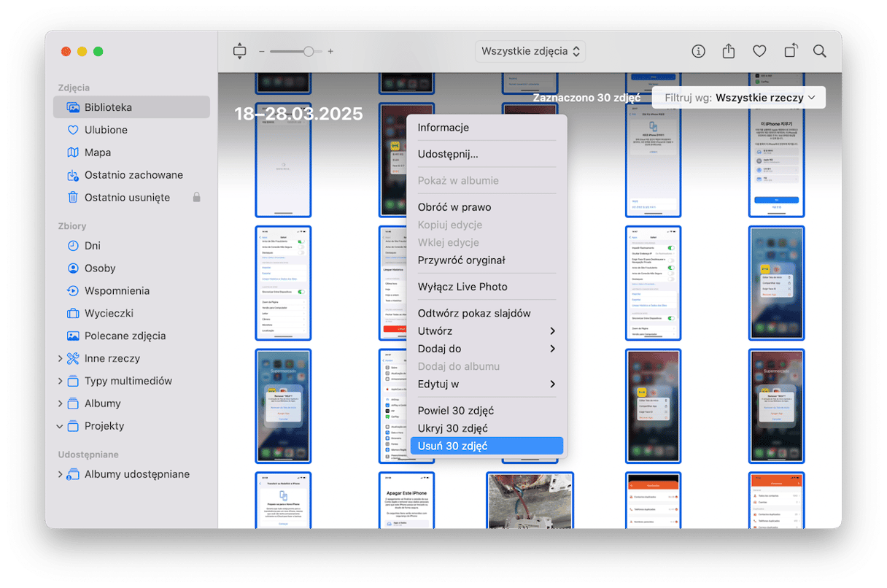The width and height of the screenshot is (887, 588).
Task: Open Ulubione in the sidebar
Action: pyautogui.click(x=106, y=130)
